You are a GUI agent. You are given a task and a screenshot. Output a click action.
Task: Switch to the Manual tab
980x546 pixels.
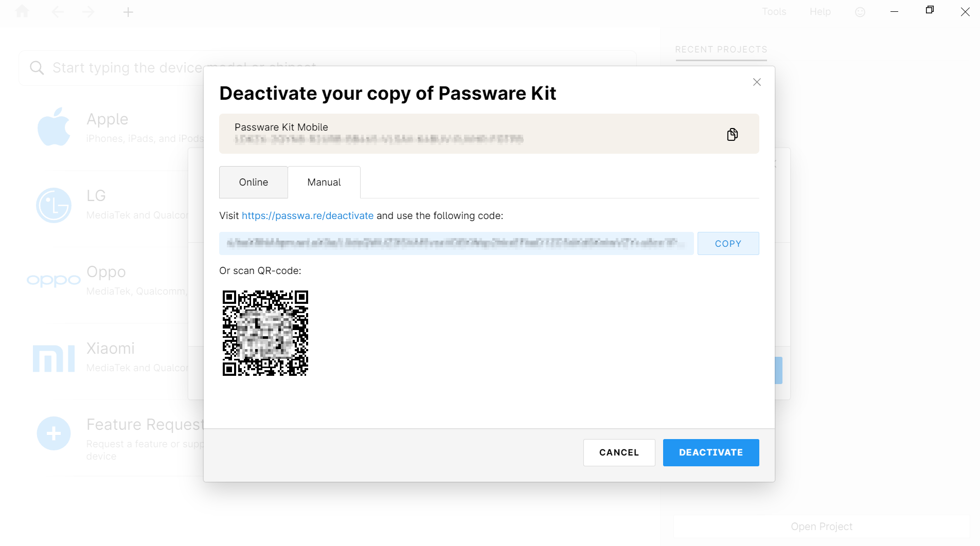324,182
